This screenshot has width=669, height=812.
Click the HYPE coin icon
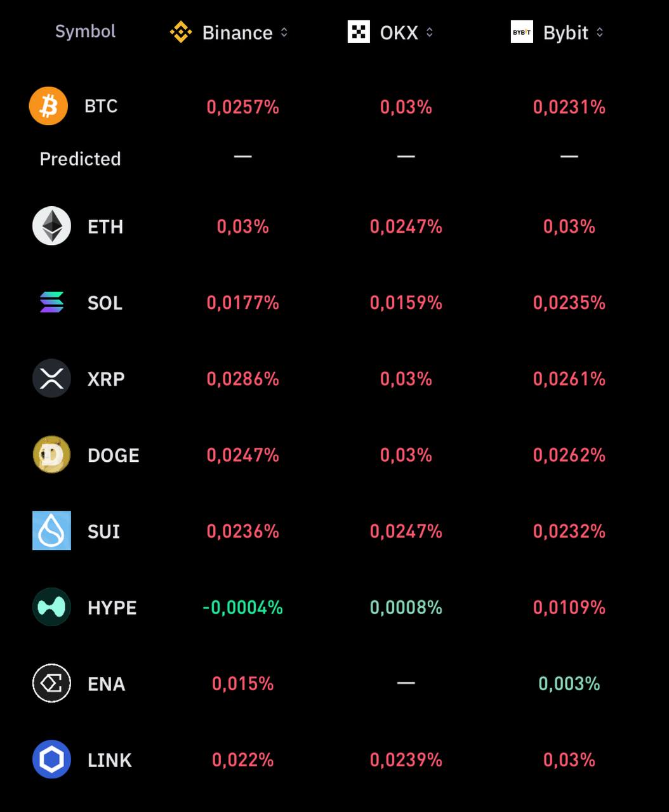[51, 606]
